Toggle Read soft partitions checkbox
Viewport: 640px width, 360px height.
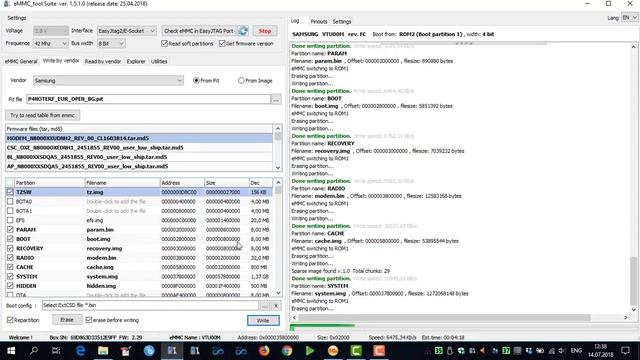pos(164,43)
